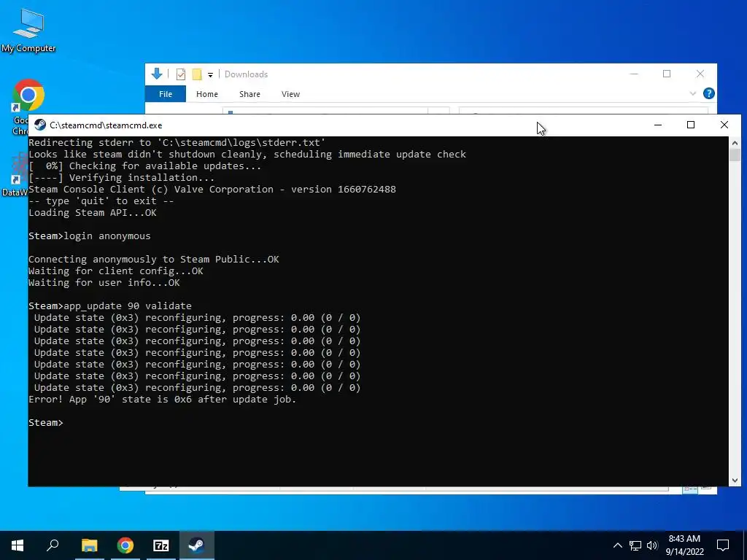
Task: Open 7-Zip from the taskbar
Action: tap(161, 545)
